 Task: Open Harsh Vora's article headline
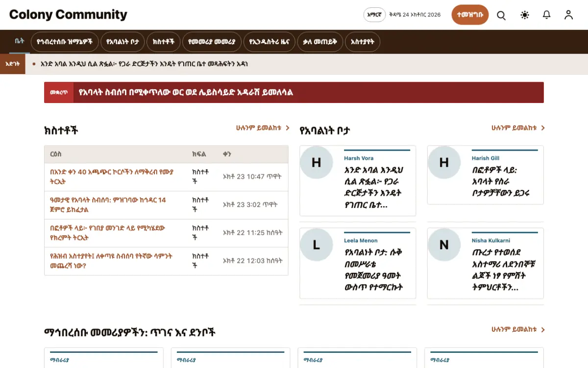pyautogui.click(x=375, y=187)
